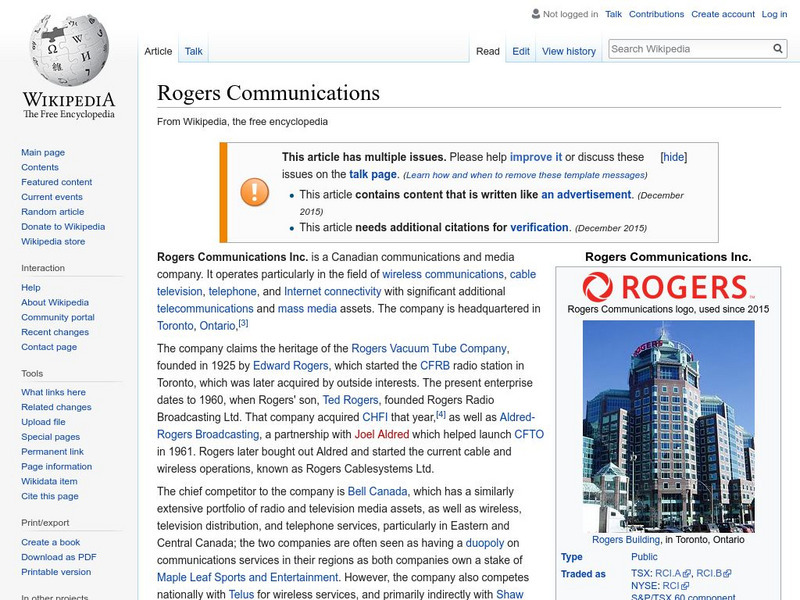The image size is (800, 600).
Task: Click Download as PDF
Action: [59, 557]
